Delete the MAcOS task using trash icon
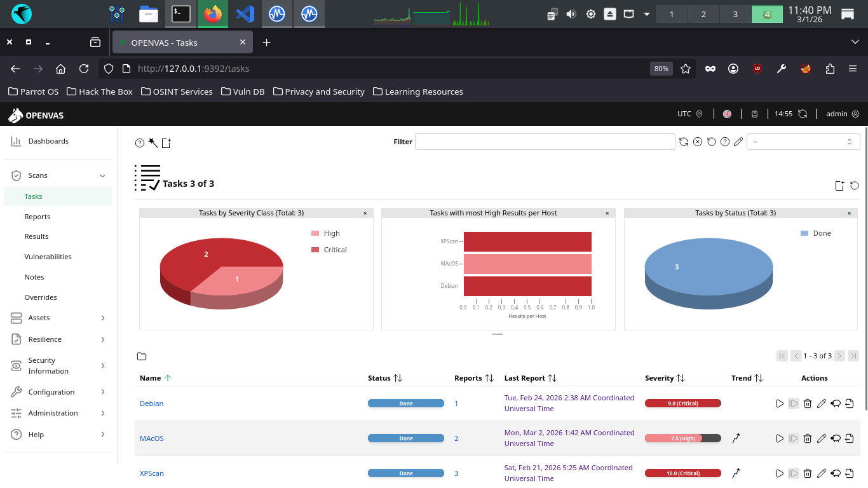The width and height of the screenshot is (868, 488). tap(808, 438)
